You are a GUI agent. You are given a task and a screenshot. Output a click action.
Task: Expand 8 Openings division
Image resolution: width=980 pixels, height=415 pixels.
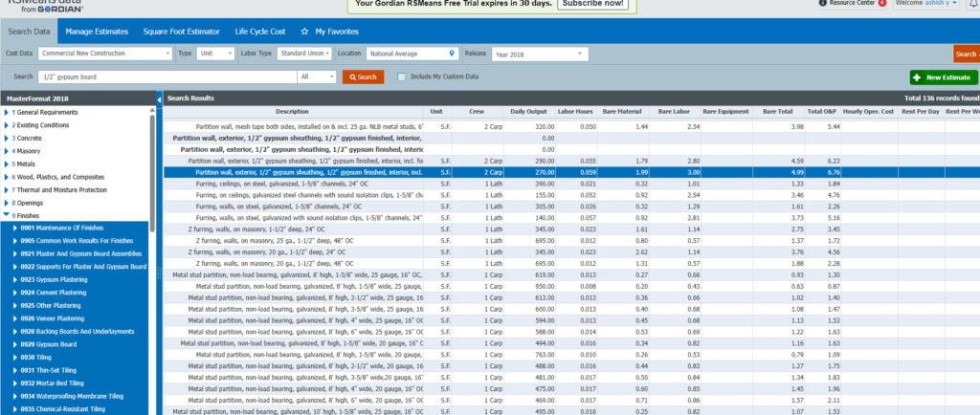7,203
